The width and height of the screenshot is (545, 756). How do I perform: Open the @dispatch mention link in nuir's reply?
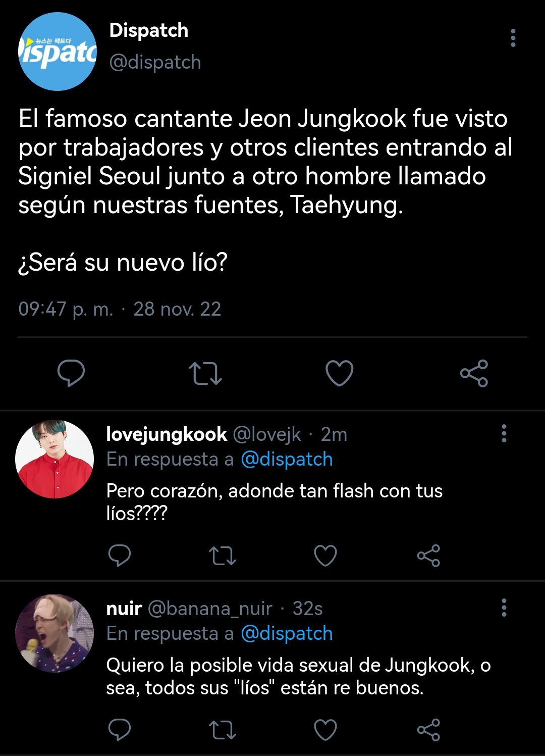pyautogui.click(x=287, y=633)
